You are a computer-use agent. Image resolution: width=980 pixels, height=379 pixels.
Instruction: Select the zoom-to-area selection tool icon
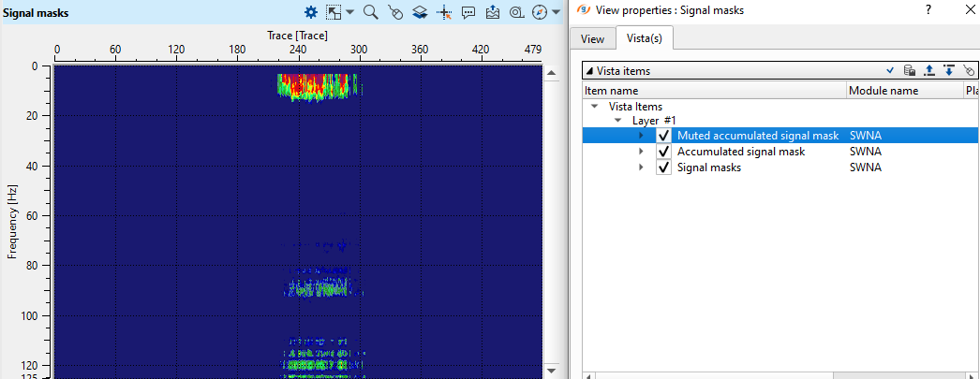pos(334,12)
